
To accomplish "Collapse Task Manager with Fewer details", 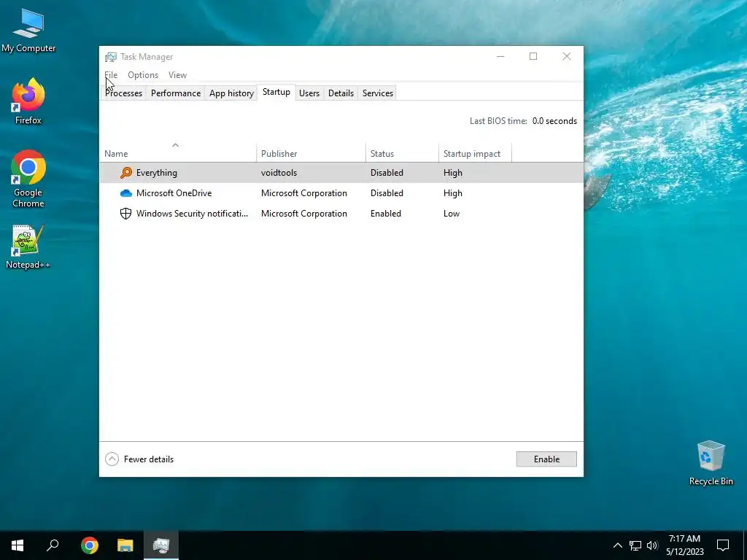I will point(139,459).
